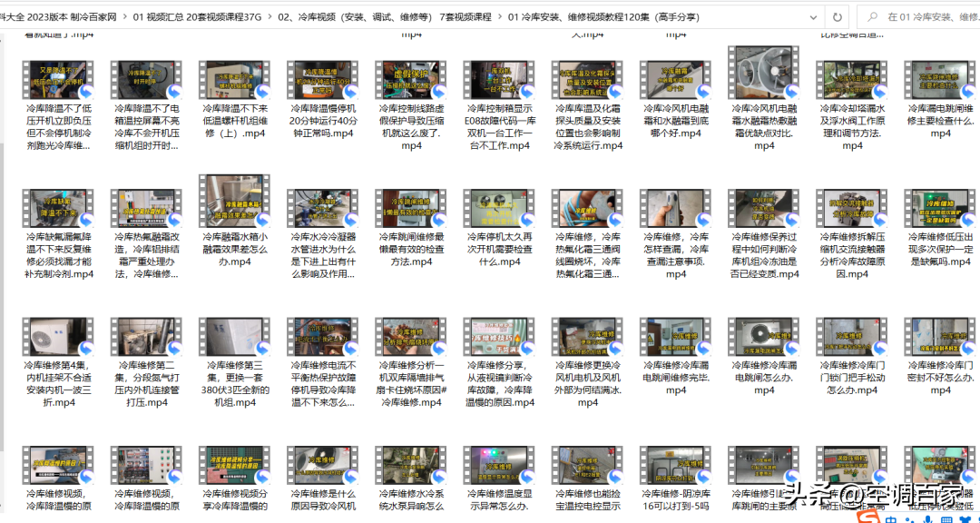Select video icon 冷库冷却塔漏水及浮水阀
Image resolution: width=980 pixels, height=523 pixels.
point(852,80)
